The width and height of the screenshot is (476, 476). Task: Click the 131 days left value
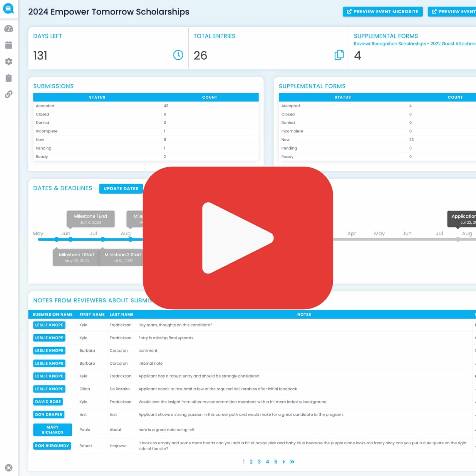click(40, 55)
